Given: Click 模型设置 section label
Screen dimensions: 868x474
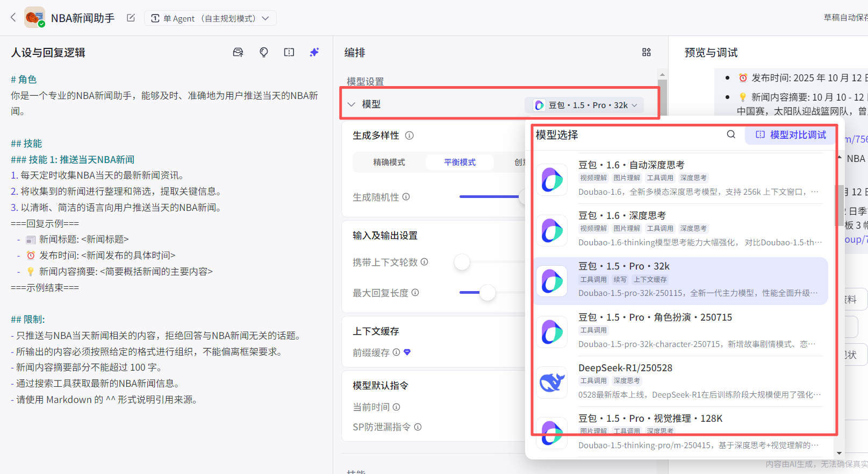Looking at the screenshot, I should [x=365, y=82].
